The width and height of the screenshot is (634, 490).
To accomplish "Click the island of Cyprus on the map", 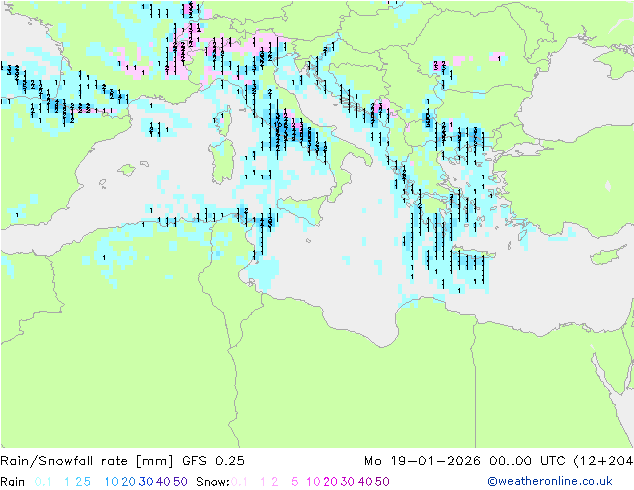I will pos(605,256).
